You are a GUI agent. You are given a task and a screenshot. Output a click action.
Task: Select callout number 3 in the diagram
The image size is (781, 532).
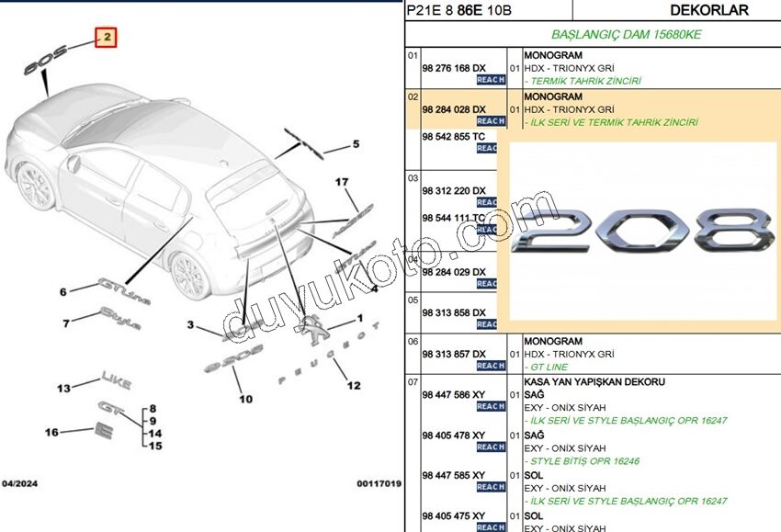pos(190,324)
